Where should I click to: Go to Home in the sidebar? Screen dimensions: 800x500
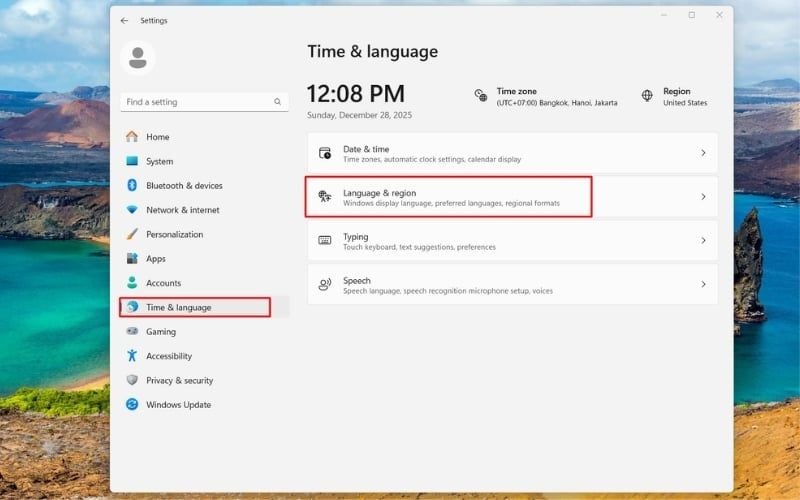click(158, 137)
